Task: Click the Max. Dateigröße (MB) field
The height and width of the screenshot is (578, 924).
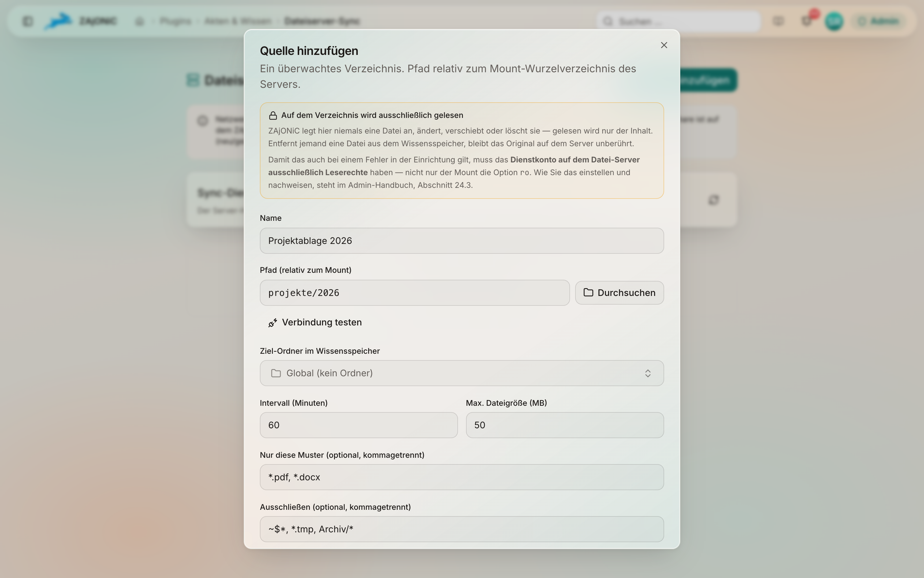Action: click(565, 425)
